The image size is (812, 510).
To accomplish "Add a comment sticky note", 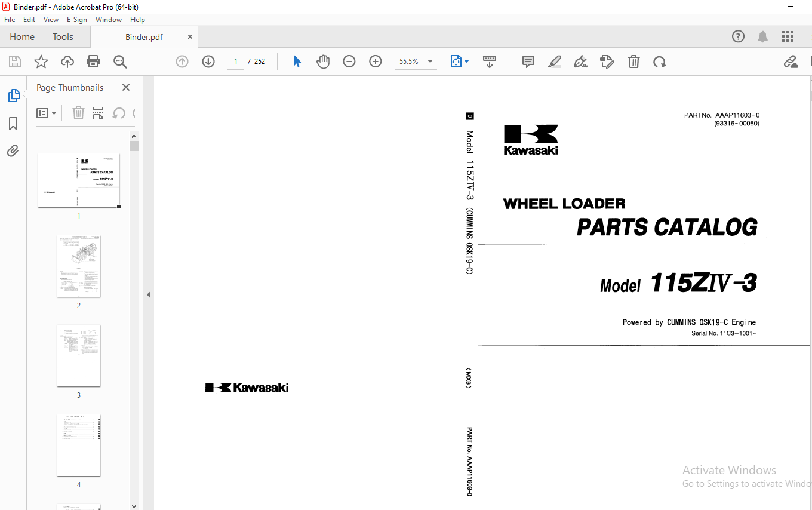I will 528,62.
